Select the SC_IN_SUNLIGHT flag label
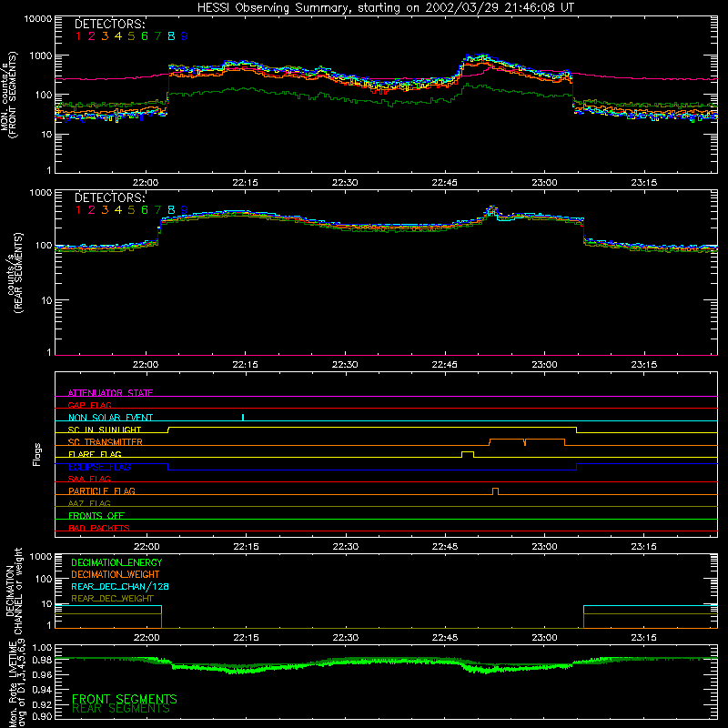 pos(105,430)
